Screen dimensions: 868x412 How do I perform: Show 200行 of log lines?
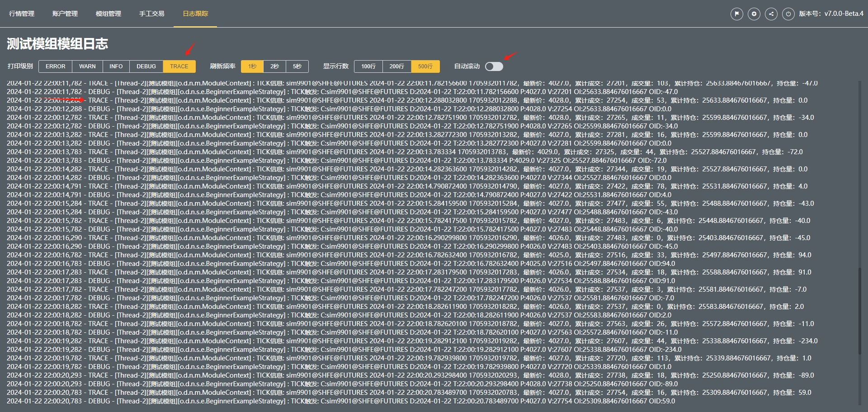coord(397,66)
